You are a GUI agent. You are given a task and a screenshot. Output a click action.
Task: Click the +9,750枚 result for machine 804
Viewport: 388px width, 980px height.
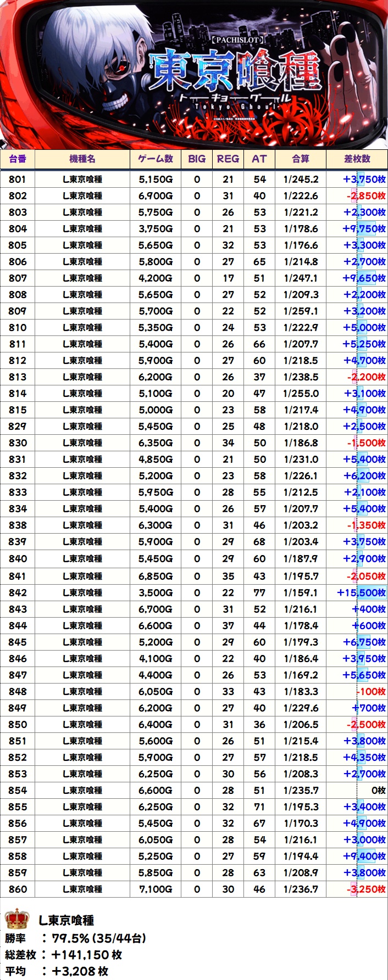[x=364, y=228]
